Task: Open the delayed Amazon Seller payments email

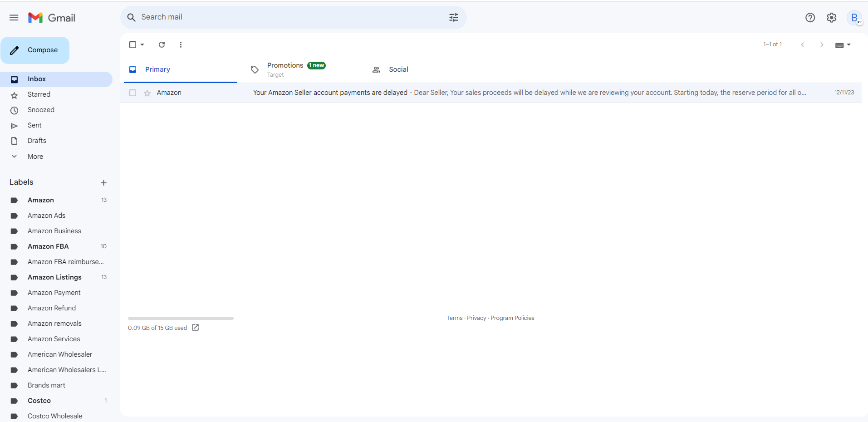Action: coord(491,93)
